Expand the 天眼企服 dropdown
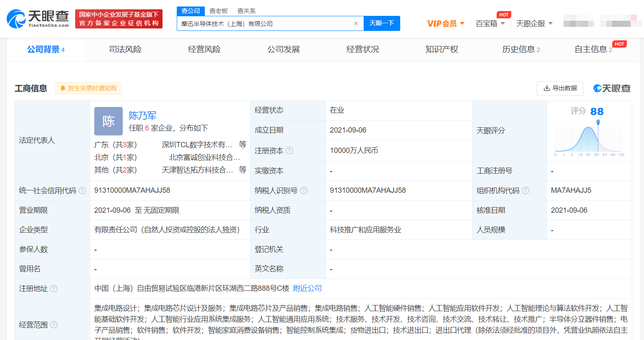644x340 pixels. [534, 24]
